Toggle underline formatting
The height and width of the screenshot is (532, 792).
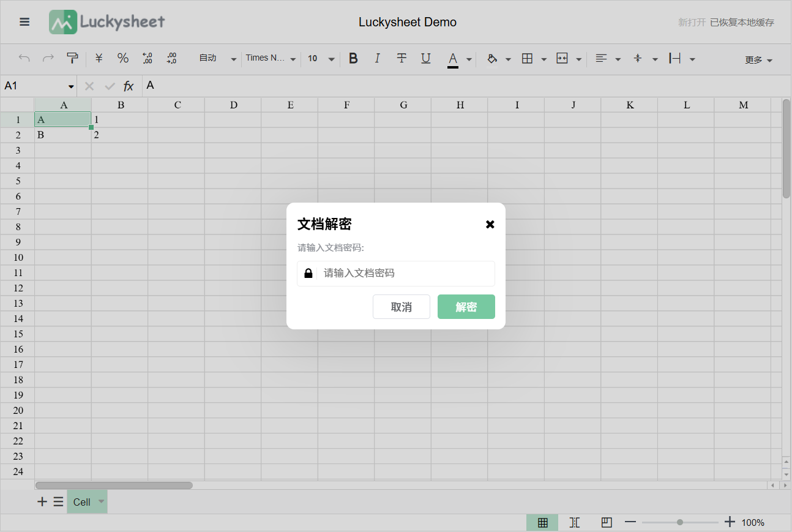pyautogui.click(x=426, y=58)
